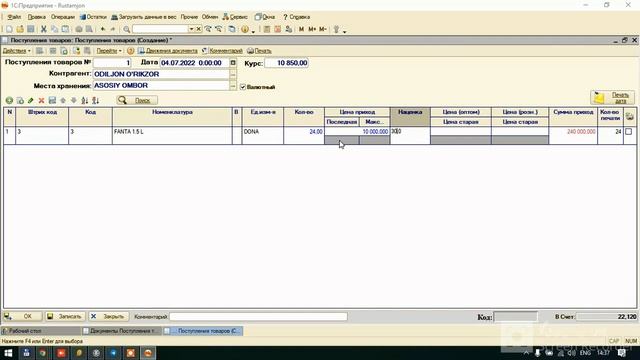This screenshot has width=640, height=360.
Task: Open the Места хранения selection ellipsis button
Action: 233,85
